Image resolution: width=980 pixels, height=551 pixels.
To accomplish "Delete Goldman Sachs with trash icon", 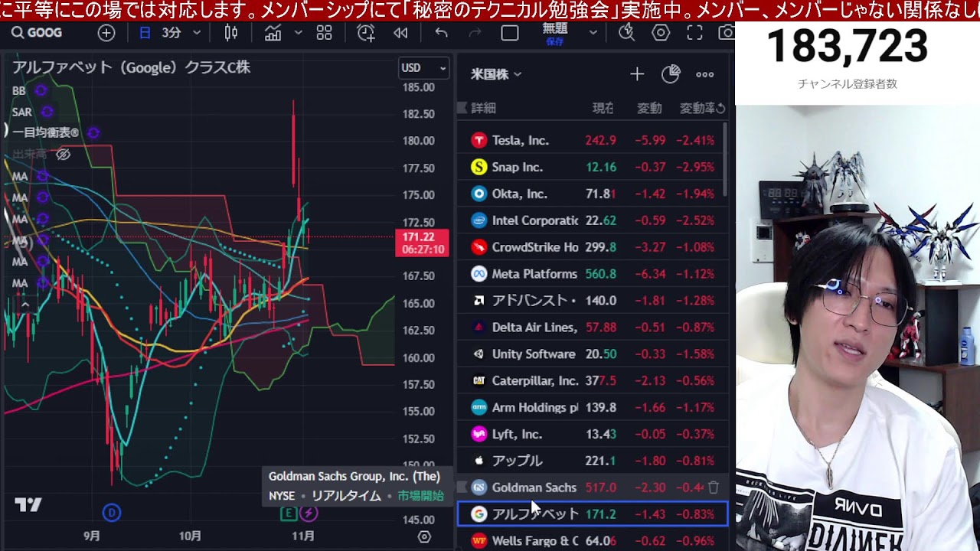I will [x=713, y=487].
